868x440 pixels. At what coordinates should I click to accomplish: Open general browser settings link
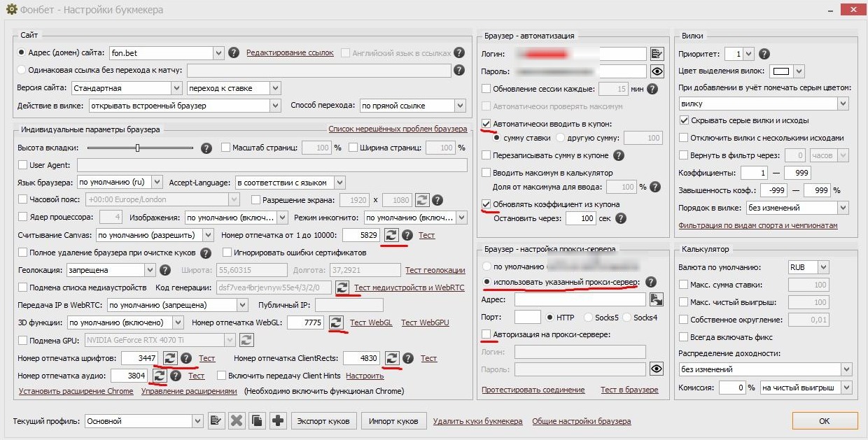[582, 421]
